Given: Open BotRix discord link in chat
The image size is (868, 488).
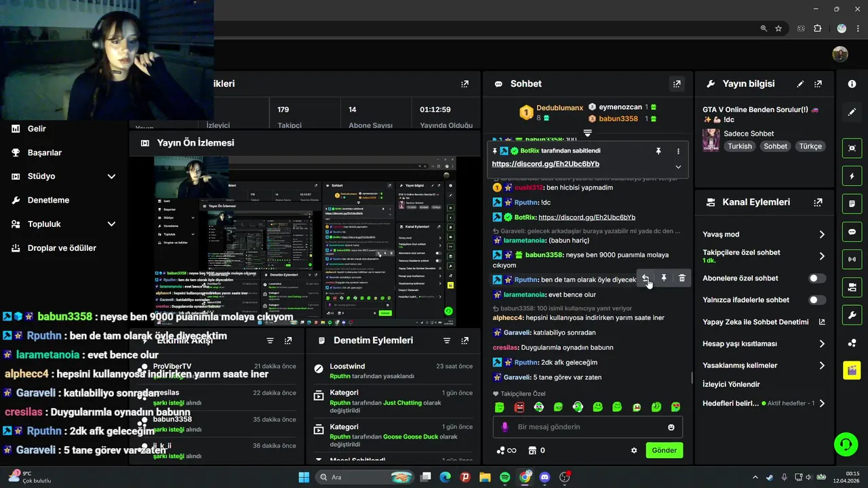Looking at the screenshot, I should pos(587,218).
